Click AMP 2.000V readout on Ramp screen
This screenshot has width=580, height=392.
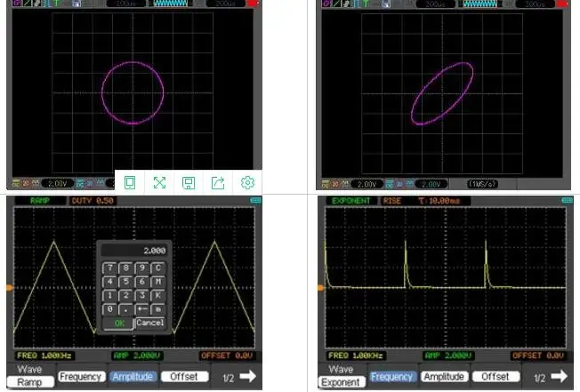coord(137,356)
